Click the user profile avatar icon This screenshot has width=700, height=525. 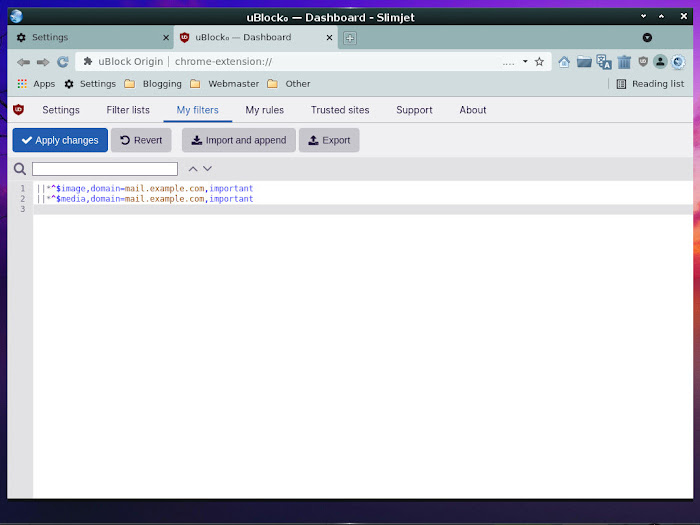(660, 62)
